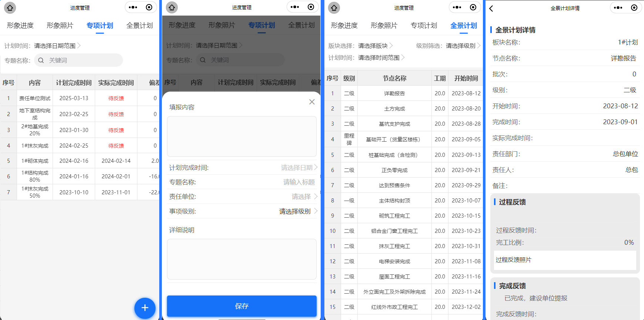Tap the circle target icon on 全景计划详情 header
644x320 pixels.
point(634,7)
